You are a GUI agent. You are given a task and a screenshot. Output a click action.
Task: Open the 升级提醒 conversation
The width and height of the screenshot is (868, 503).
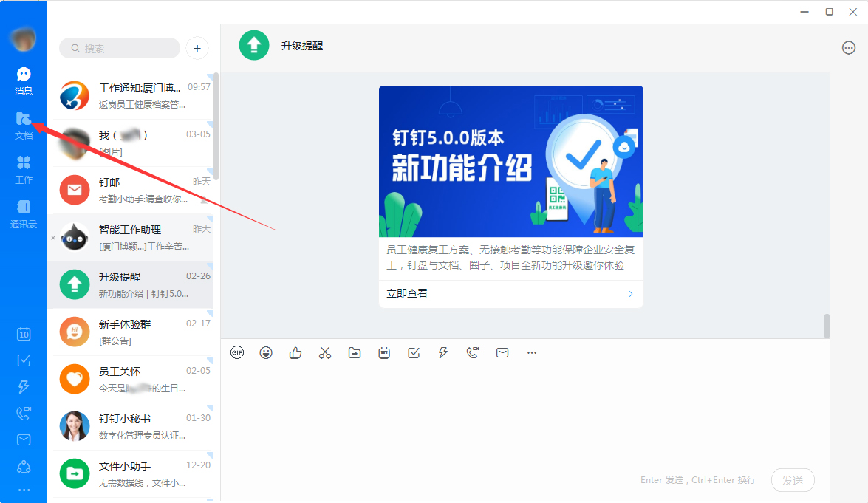coord(133,284)
